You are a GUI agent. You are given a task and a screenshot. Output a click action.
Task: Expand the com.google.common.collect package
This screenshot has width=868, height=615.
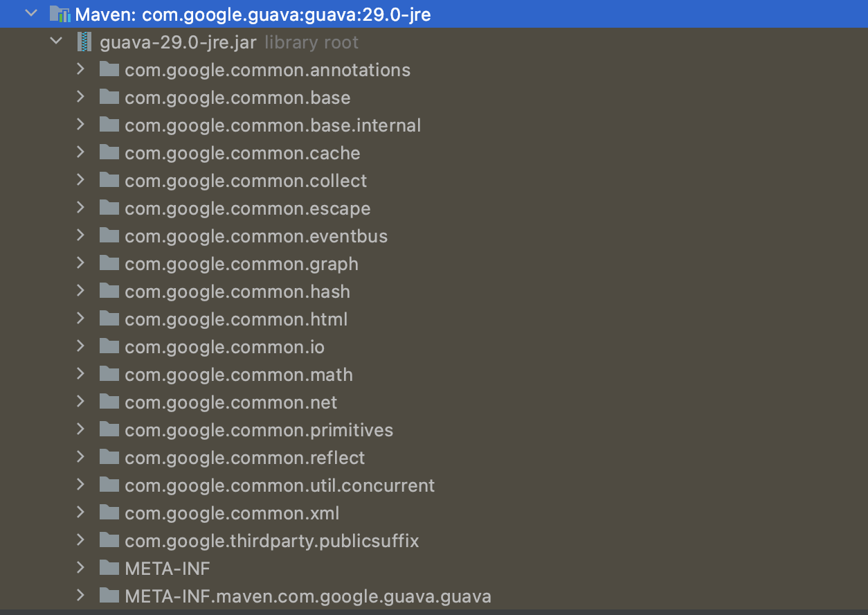coord(80,180)
